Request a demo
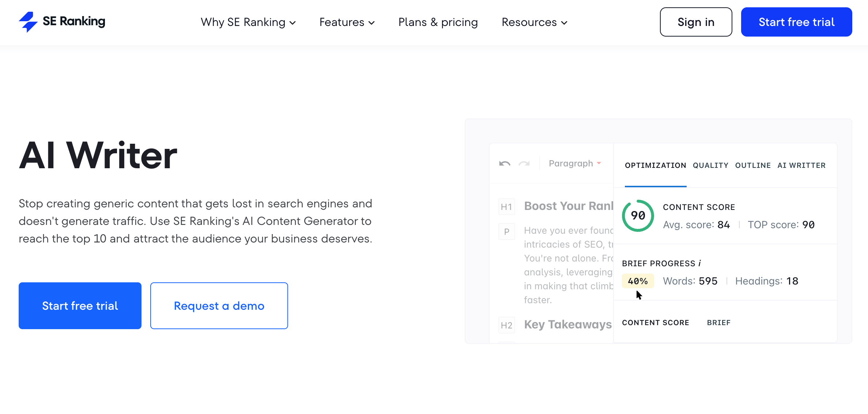The image size is (868, 414). click(x=219, y=306)
